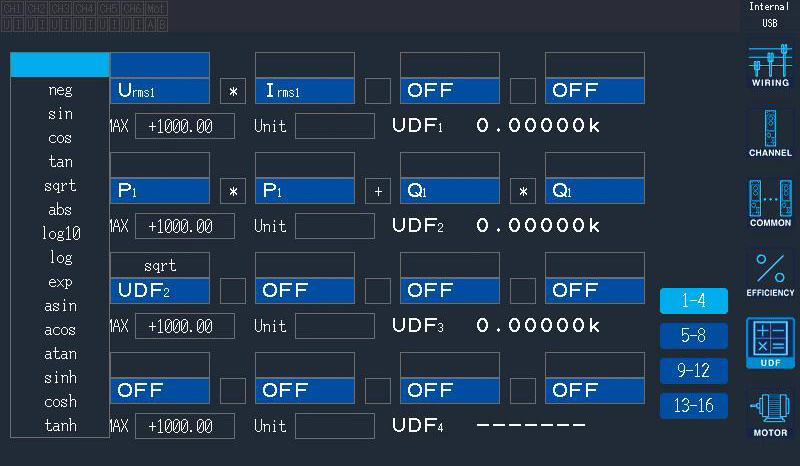Screen dimensions: 800x466
Task: Switch to UDF page 5-8
Action: pos(693,336)
